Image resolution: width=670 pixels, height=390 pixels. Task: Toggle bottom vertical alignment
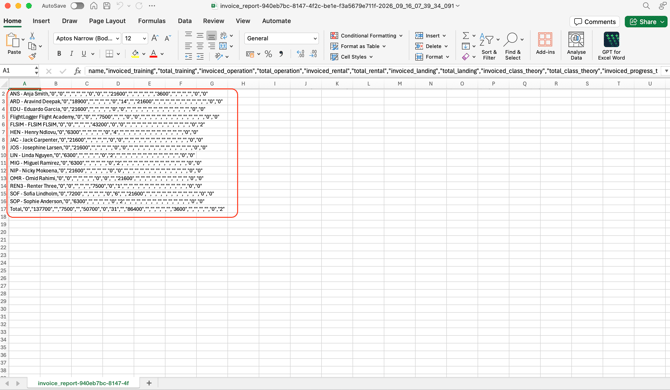(212, 35)
